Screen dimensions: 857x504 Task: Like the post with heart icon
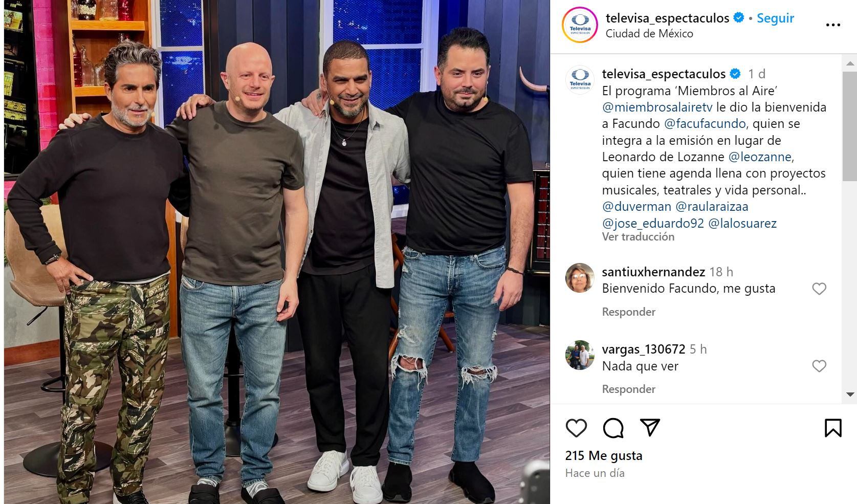click(x=576, y=428)
